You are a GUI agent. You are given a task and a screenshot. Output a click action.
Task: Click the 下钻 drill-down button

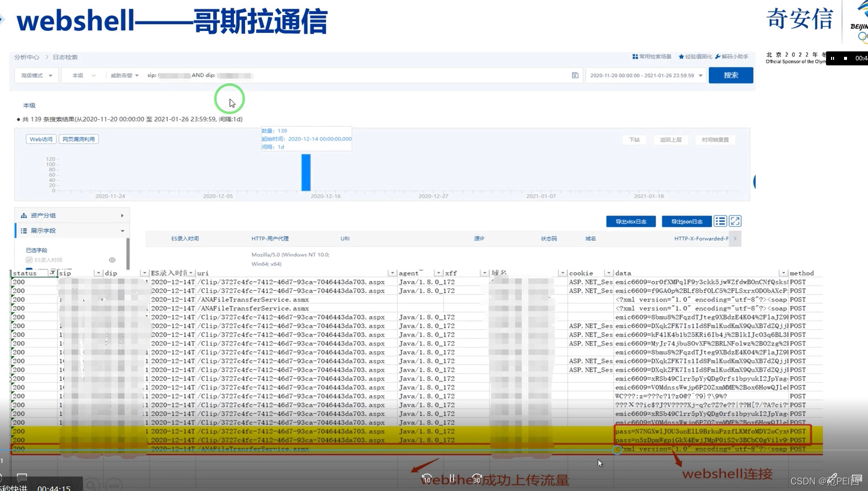[634, 140]
